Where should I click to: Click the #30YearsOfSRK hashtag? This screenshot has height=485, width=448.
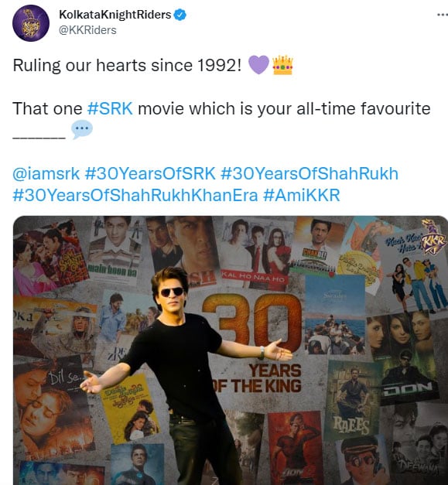tap(150, 173)
